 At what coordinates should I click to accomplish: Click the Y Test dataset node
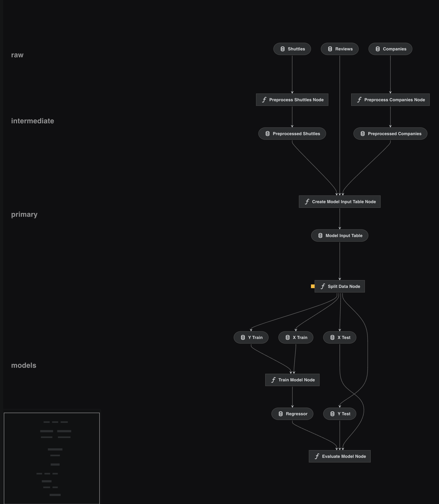coord(343,414)
